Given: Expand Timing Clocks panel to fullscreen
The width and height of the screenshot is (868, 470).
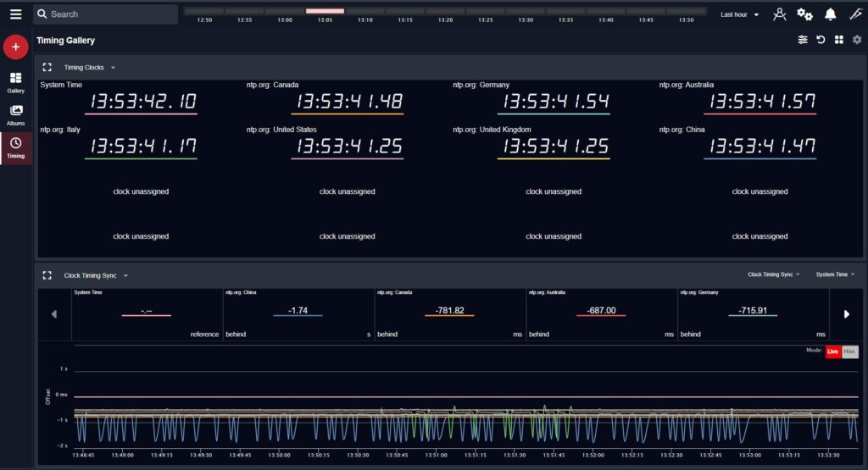Looking at the screenshot, I should coord(47,67).
